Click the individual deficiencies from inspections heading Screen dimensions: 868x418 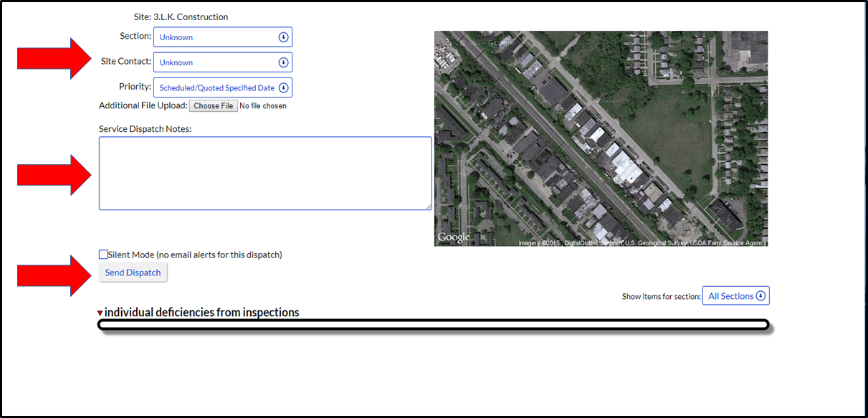coord(201,313)
